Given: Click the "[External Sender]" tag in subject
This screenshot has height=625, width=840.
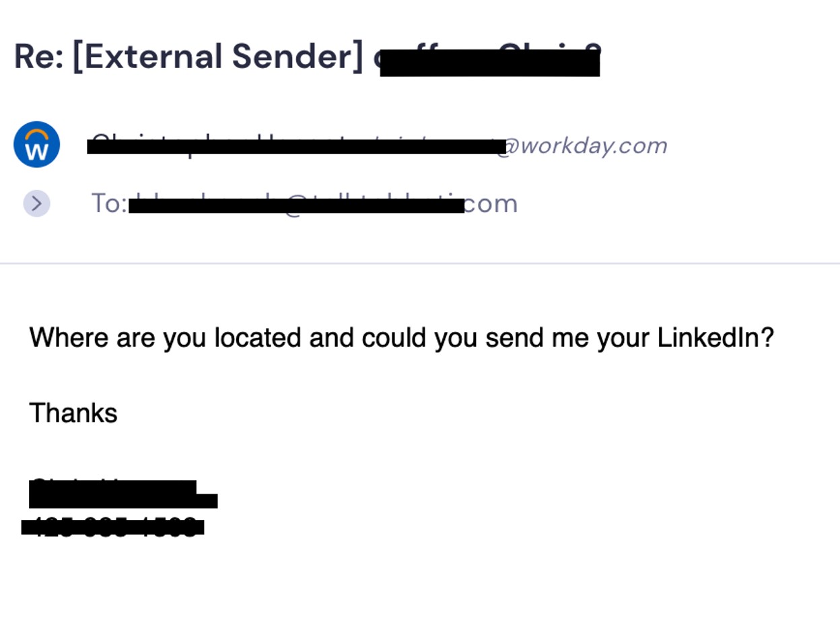Looking at the screenshot, I should click(217, 57).
